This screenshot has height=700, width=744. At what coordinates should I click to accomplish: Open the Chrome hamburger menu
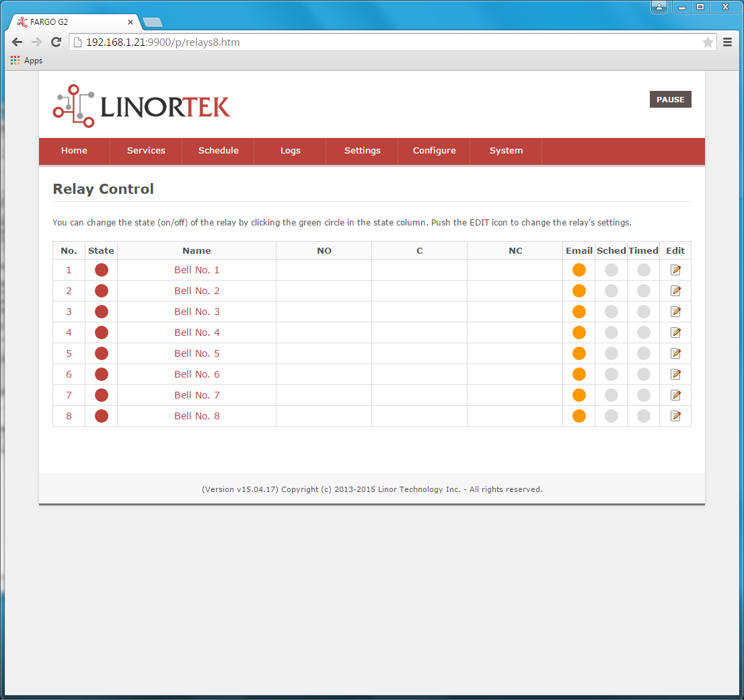point(727,42)
